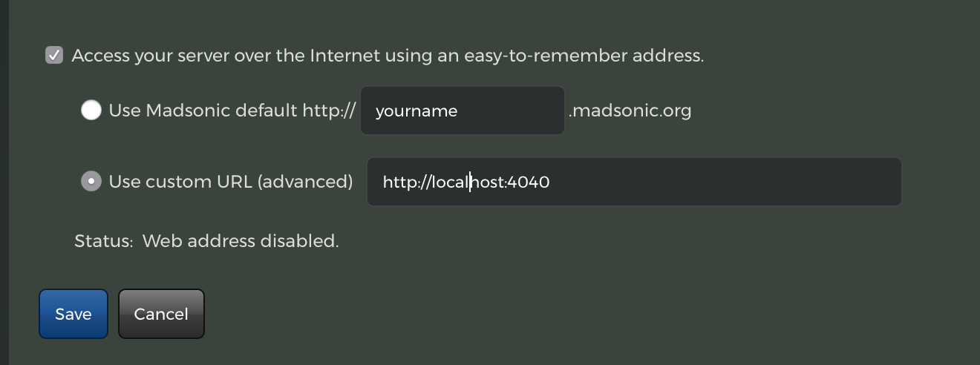Click the 'Use Madsonic default' label text

click(x=203, y=111)
